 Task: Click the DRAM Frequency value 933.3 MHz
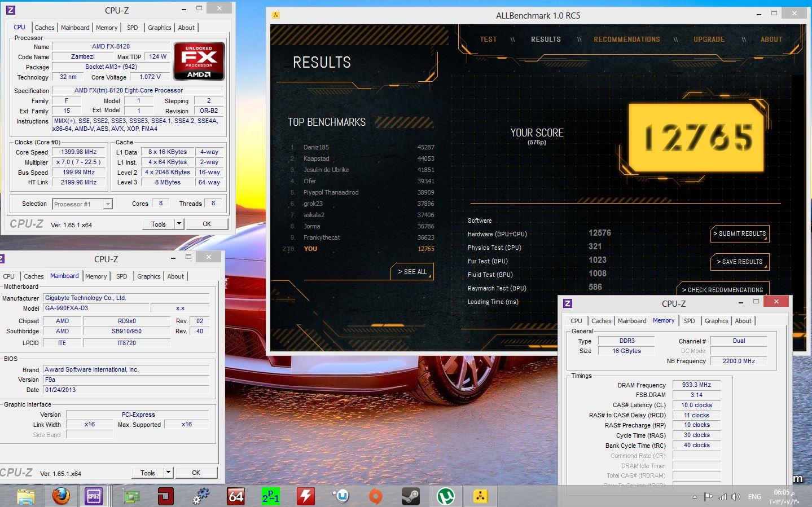tap(696, 385)
